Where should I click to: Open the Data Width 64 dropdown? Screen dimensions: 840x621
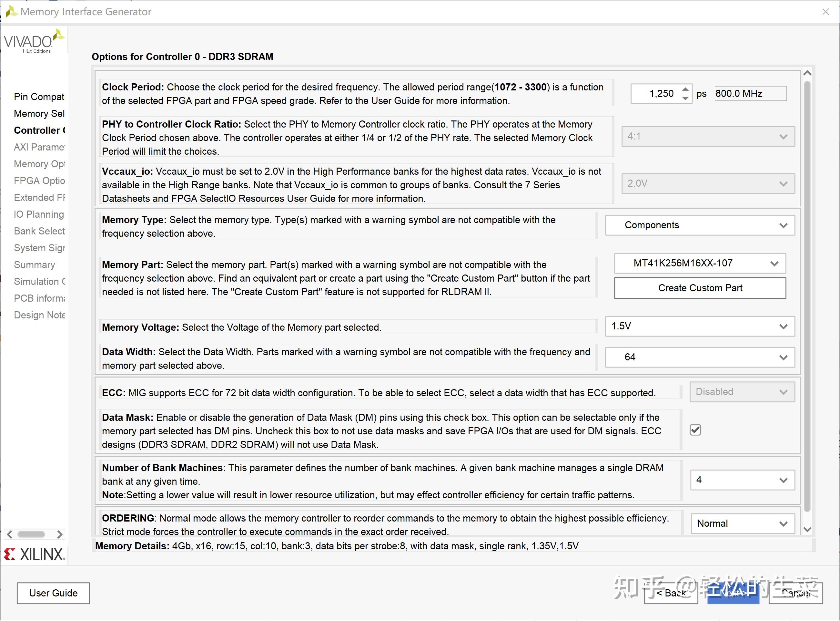pyautogui.click(x=700, y=357)
